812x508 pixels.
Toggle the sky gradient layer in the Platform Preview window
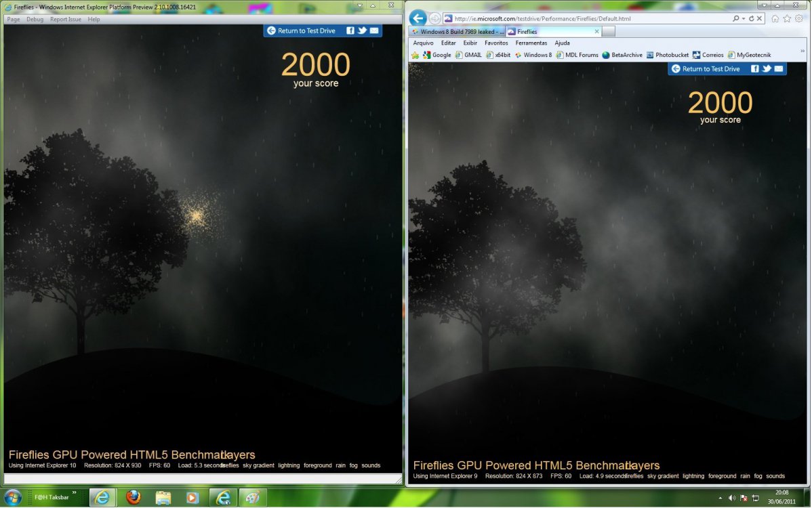pyautogui.click(x=258, y=465)
